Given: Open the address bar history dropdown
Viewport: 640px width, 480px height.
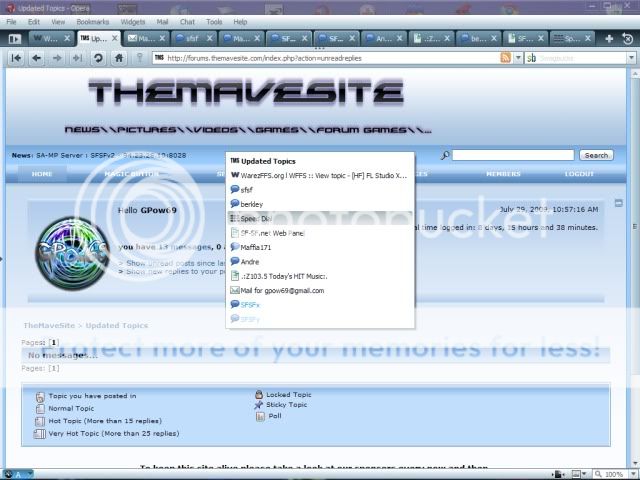Looking at the screenshot, I should (518, 58).
